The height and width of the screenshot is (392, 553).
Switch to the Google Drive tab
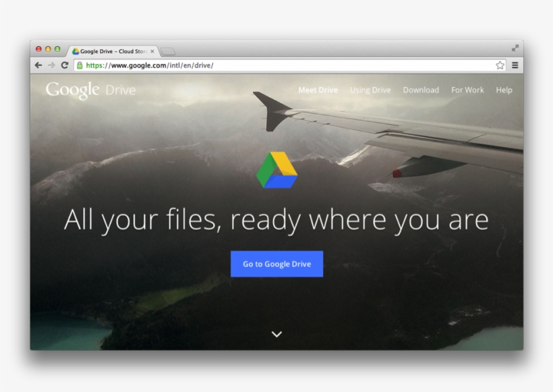pos(111,50)
